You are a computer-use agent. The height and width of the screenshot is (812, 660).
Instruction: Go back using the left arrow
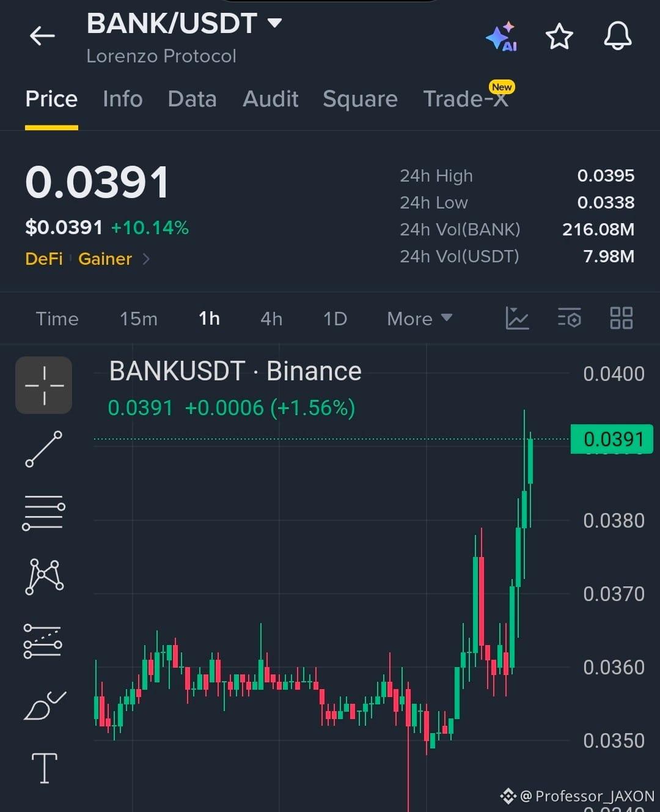[42, 36]
